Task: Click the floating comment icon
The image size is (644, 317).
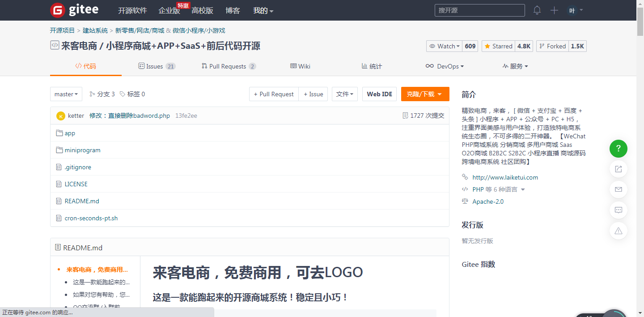Action: 619,210
